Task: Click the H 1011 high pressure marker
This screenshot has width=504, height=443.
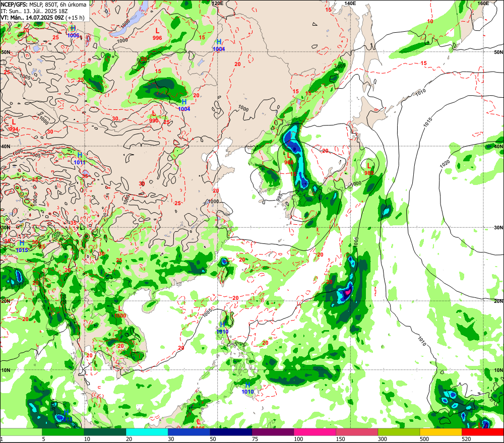Action: click(x=80, y=159)
